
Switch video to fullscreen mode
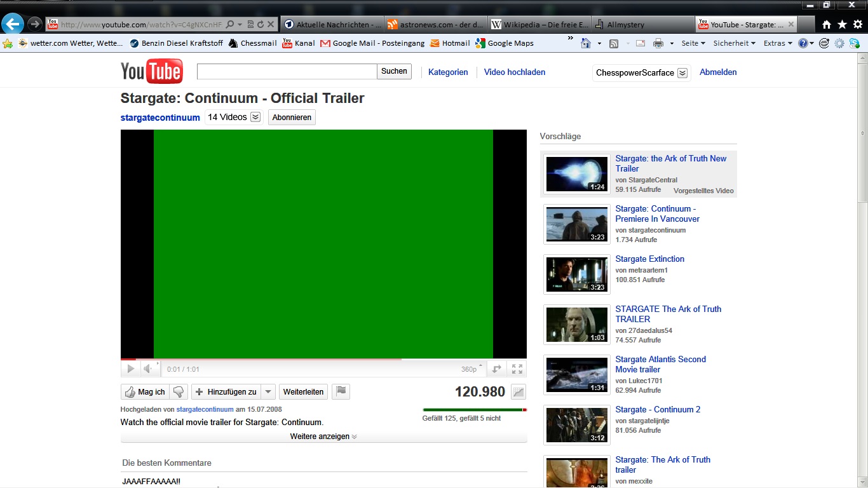click(517, 369)
